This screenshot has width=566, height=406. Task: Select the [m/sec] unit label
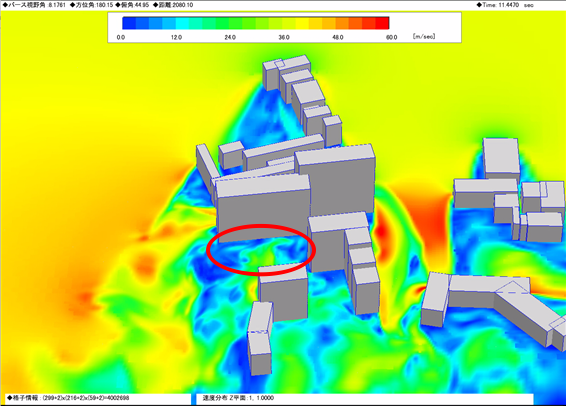[x=424, y=36]
